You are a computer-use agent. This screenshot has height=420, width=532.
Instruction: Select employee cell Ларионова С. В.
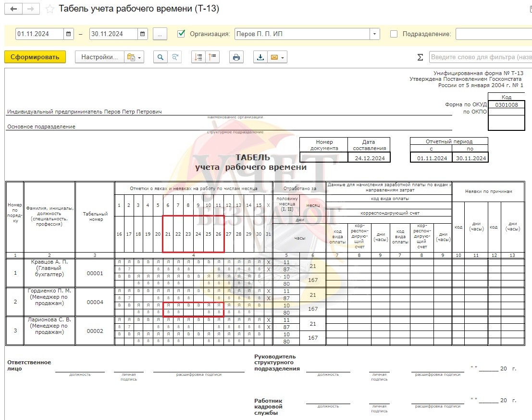(x=49, y=331)
